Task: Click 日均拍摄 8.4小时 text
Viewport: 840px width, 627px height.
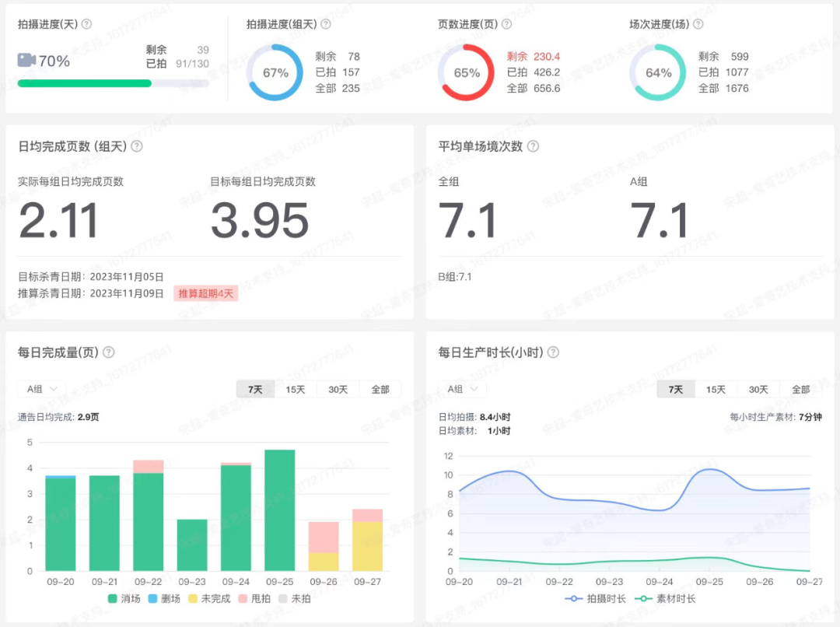Action: pos(474,417)
